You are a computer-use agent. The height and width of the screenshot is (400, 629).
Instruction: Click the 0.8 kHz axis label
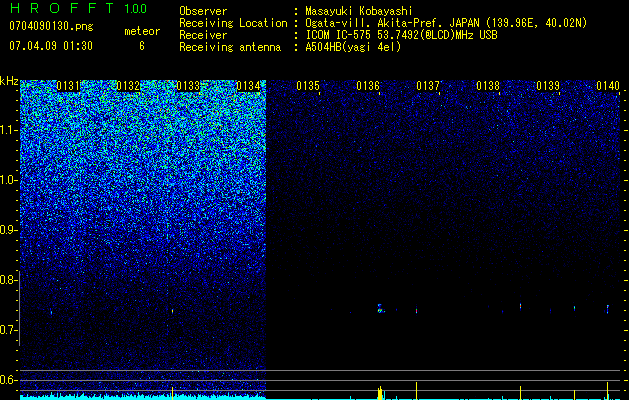8,280
